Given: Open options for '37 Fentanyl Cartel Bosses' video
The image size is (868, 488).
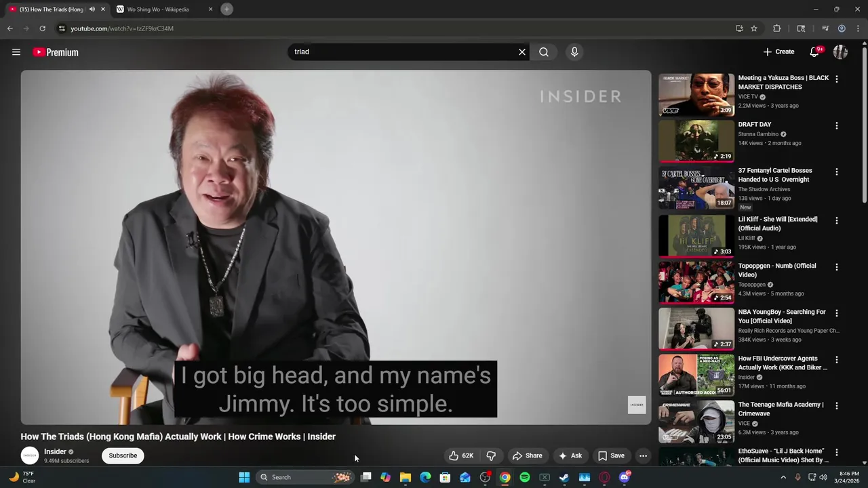Looking at the screenshot, I should click(837, 171).
